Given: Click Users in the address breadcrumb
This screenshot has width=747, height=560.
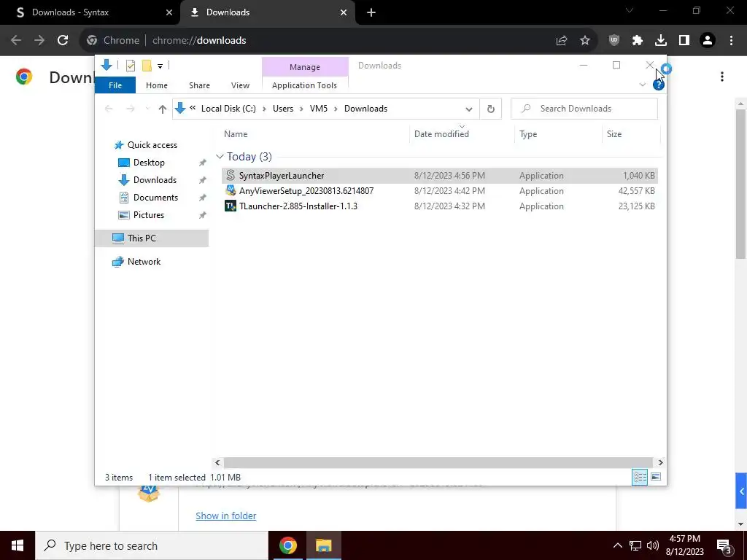Looking at the screenshot, I should coord(283,109).
